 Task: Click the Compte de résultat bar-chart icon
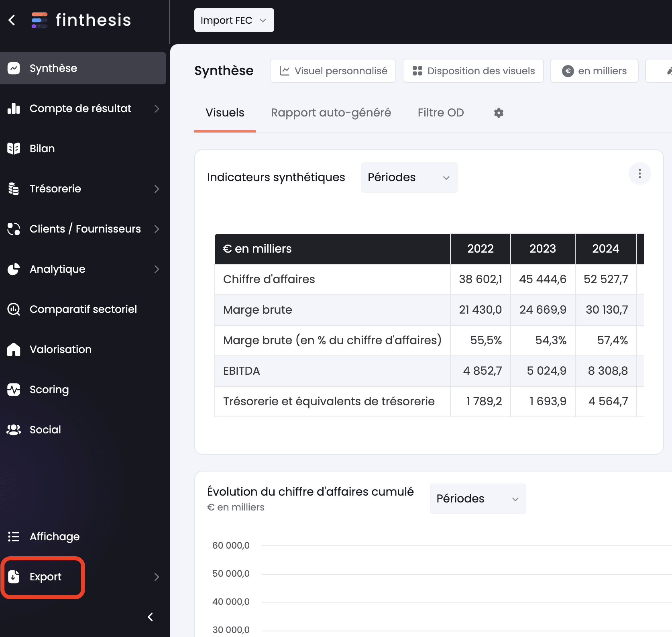coord(14,108)
